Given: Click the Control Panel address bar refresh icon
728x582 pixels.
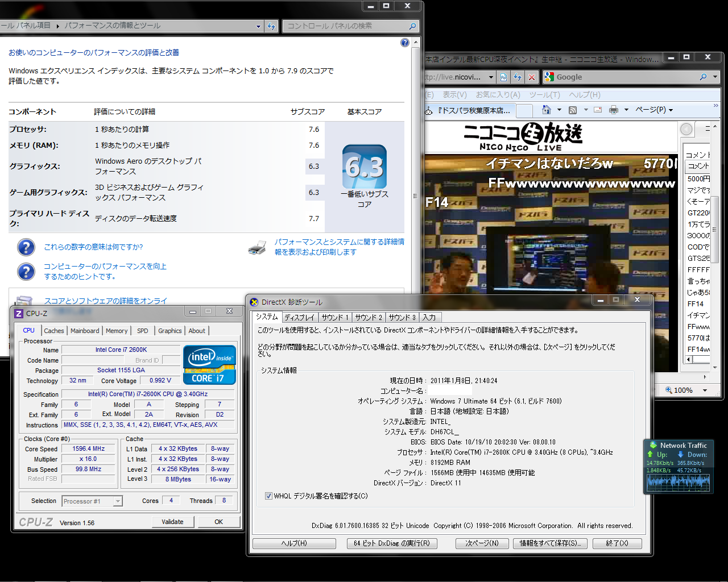Looking at the screenshot, I should point(271,26).
